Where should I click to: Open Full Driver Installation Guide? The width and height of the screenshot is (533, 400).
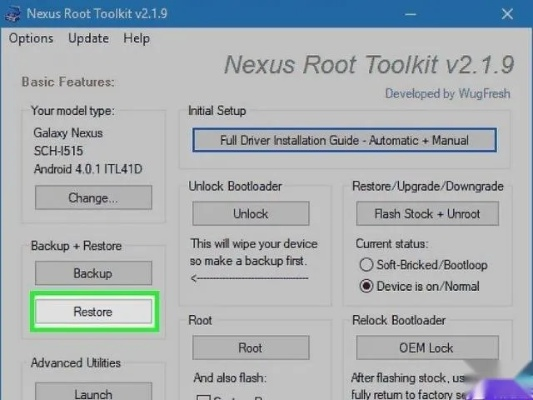pos(344,140)
